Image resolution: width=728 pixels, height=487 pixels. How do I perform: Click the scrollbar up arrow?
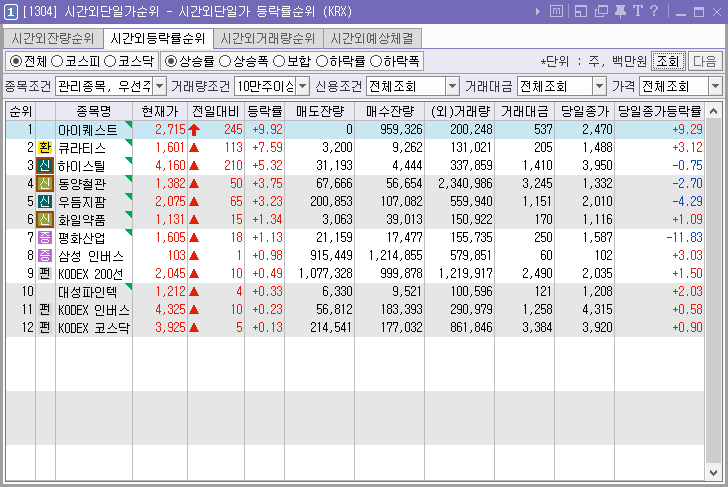(x=714, y=111)
